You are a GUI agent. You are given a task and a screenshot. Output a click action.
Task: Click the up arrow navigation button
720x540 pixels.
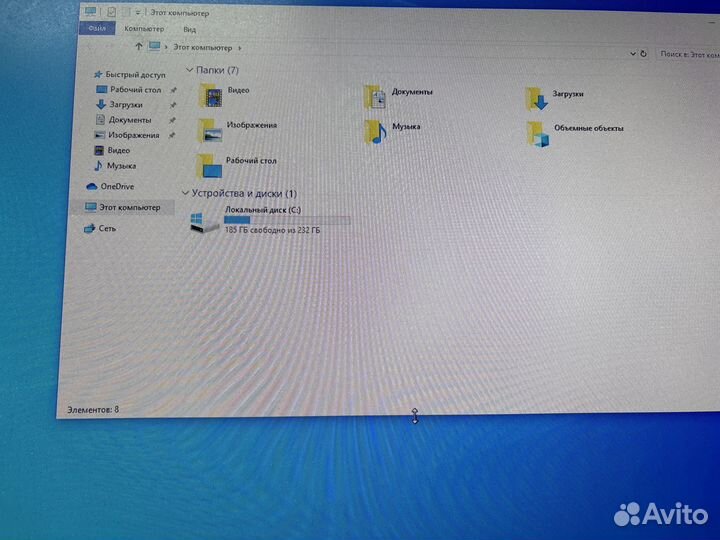click(x=139, y=46)
